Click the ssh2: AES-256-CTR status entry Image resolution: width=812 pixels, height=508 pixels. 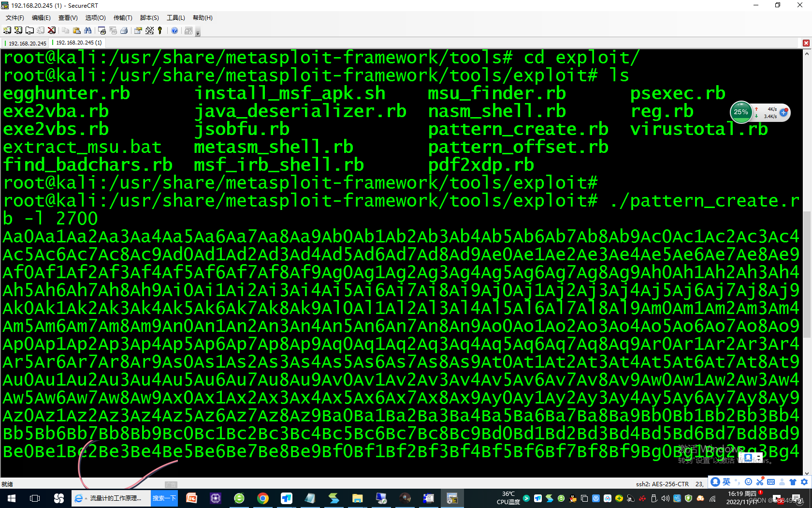[662, 484]
